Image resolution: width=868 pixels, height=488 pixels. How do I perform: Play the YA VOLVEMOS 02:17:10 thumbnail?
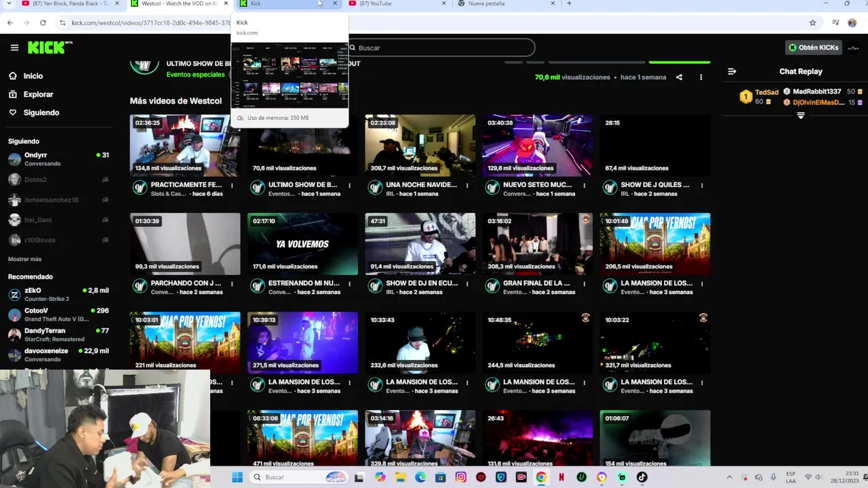tap(302, 244)
